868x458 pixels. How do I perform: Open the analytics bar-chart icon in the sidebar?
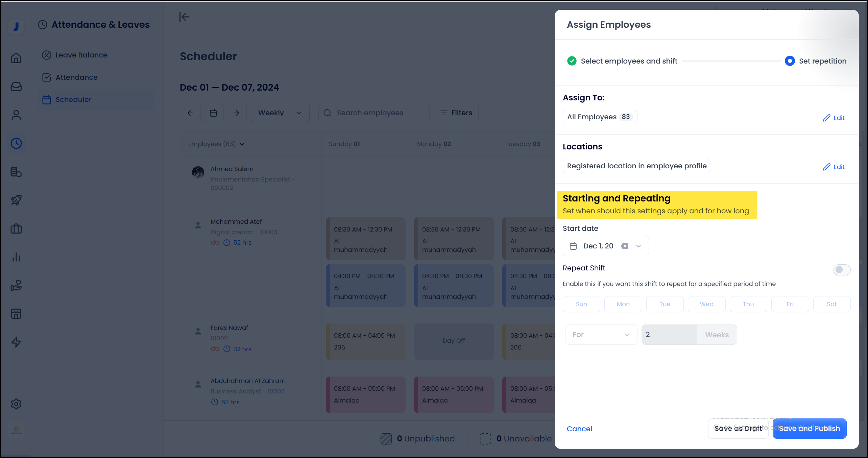tap(16, 257)
